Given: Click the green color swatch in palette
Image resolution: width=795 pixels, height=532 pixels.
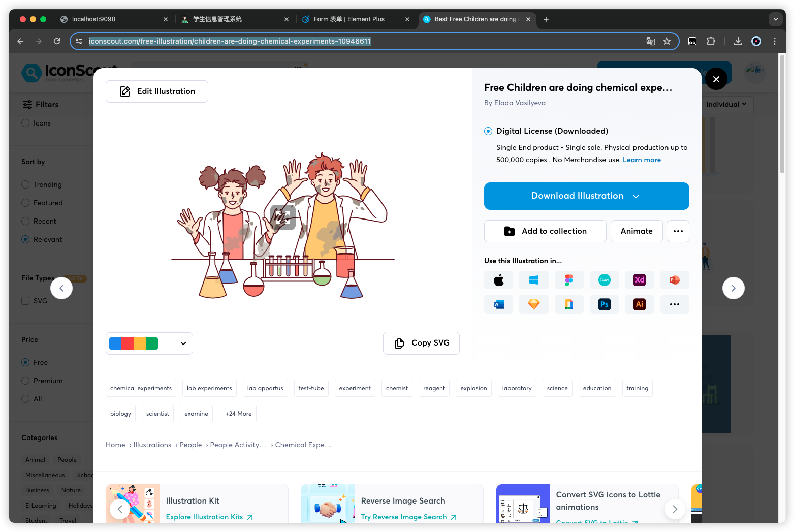Looking at the screenshot, I should [152, 343].
